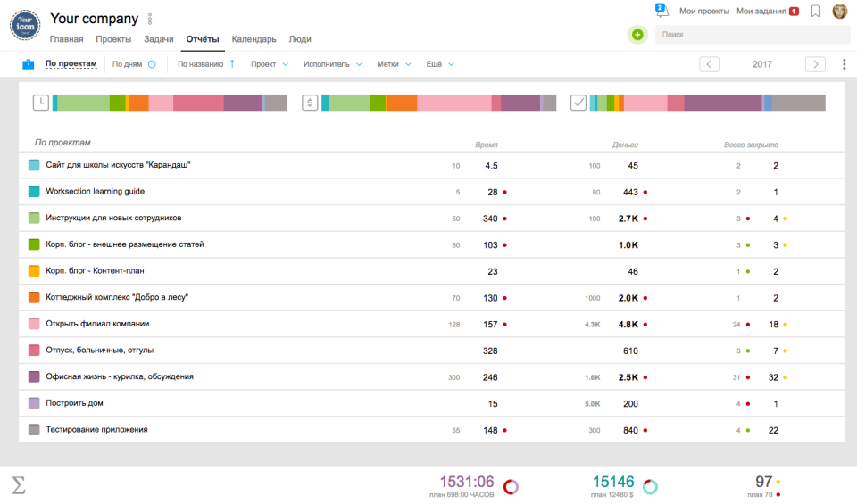Image resolution: width=857 pixels, height=504 pixels.
Task: Expand the "Проект" filter dropdown
Action: click(x=270, y=64)
